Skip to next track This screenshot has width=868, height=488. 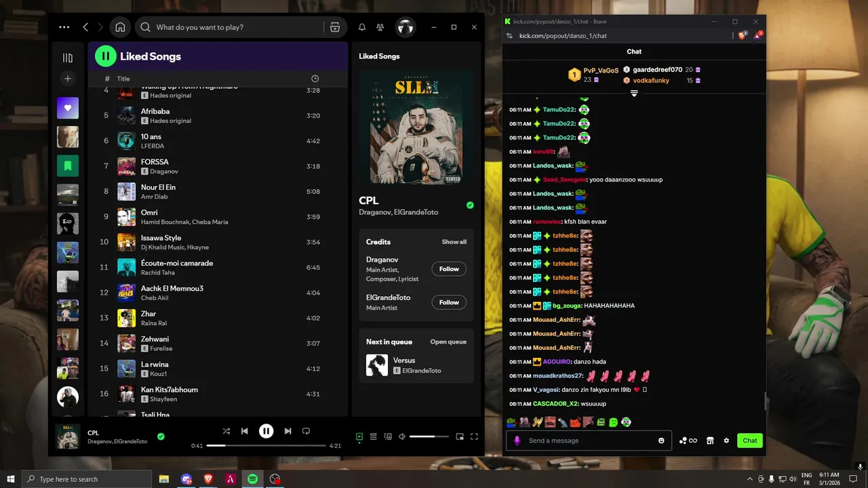point(288,431)
